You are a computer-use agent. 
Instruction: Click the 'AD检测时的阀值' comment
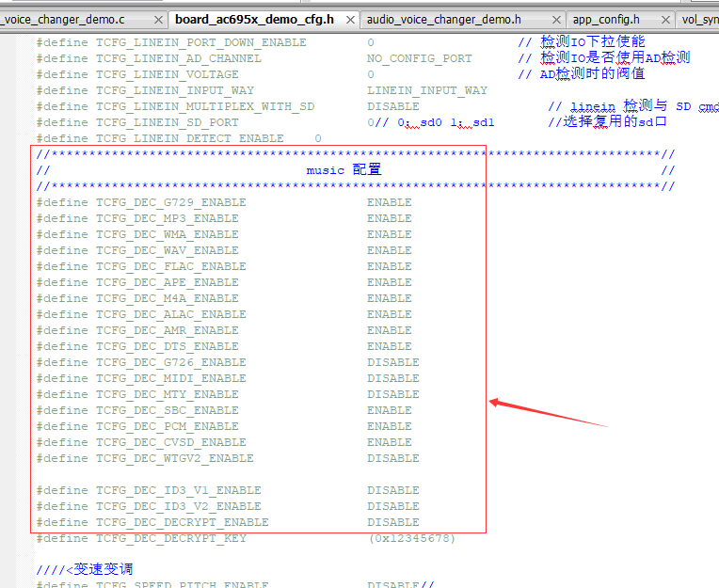pos(593,73)
